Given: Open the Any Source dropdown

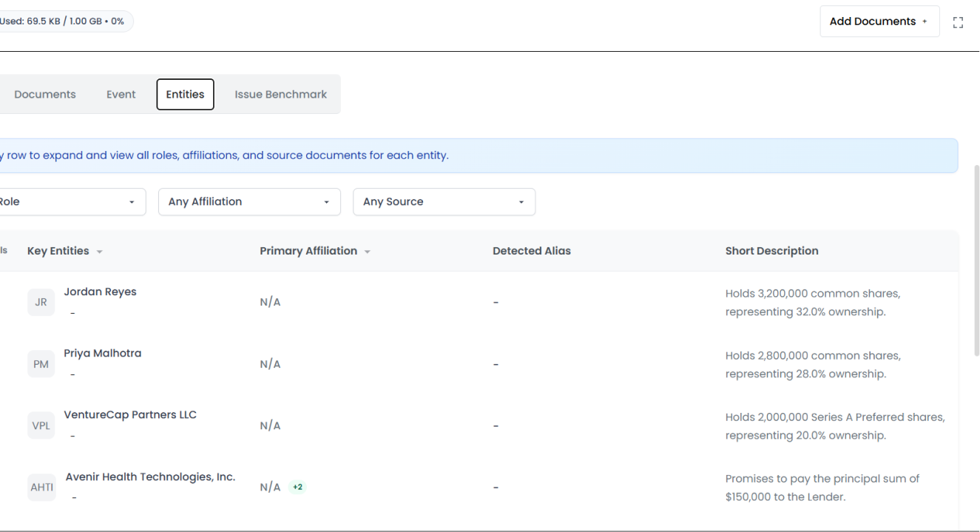Looking at the screenshot, I should tap(444, 201).
